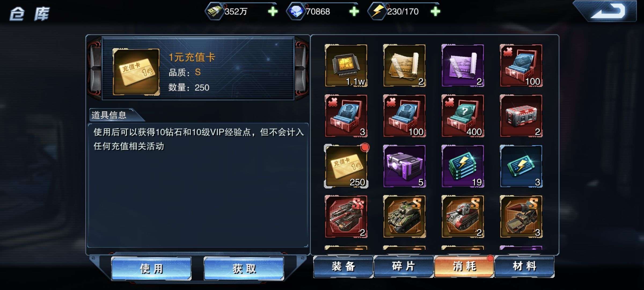Screen dimensions: 644x290
Task: Select the purple supply crate with 5
Action: point(404,166)
